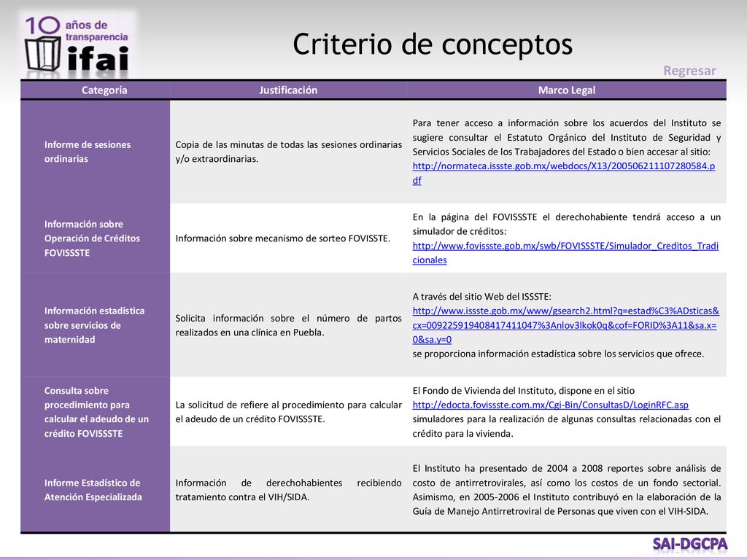This screenshot has width=747, height=560.
Task: Click 'Solicita información sobre el número de partos' text
Action: (289, 325)
